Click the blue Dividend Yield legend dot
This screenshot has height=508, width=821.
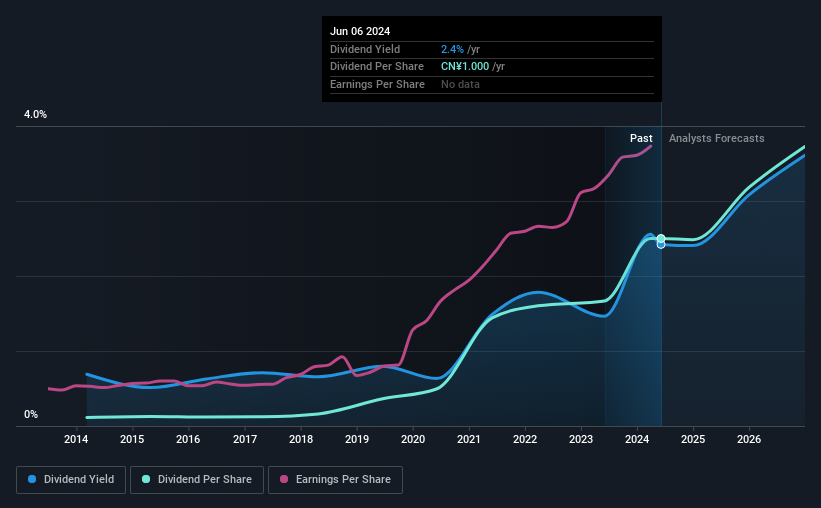[x=32, y=479]
